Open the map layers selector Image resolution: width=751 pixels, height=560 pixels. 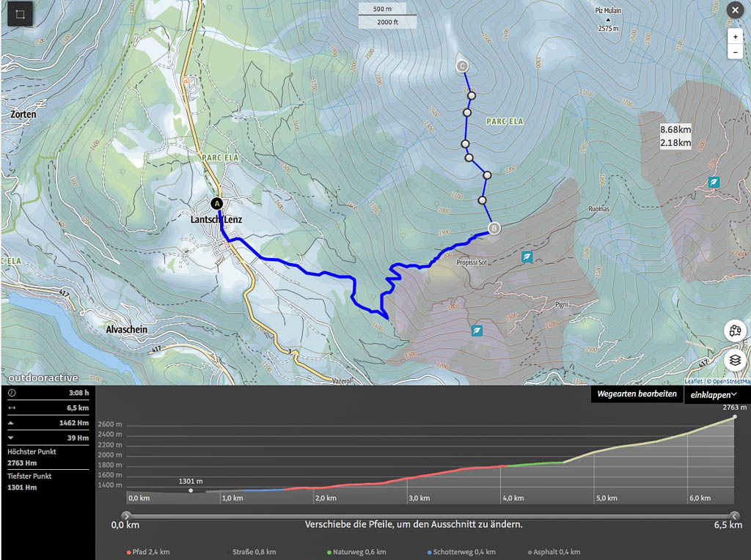click(734, 361)
